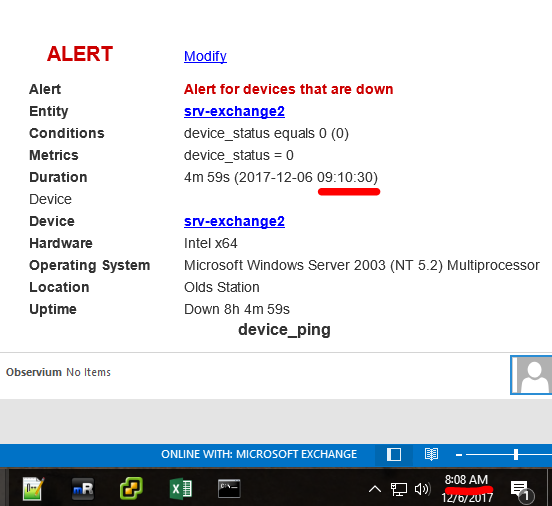Open the srv-exchange2 Entity link

tap(234, 111)
